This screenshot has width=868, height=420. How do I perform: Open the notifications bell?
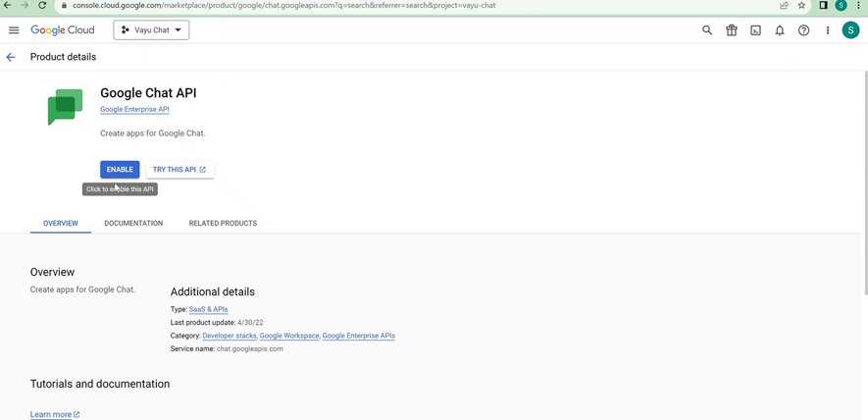coord(780,30)
